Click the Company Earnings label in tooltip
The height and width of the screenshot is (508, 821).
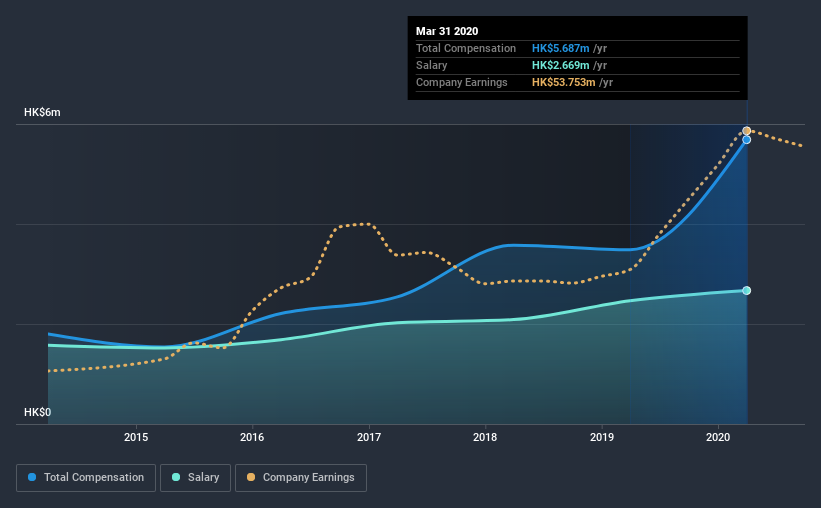pyautogui.click(x=461, y=82)
